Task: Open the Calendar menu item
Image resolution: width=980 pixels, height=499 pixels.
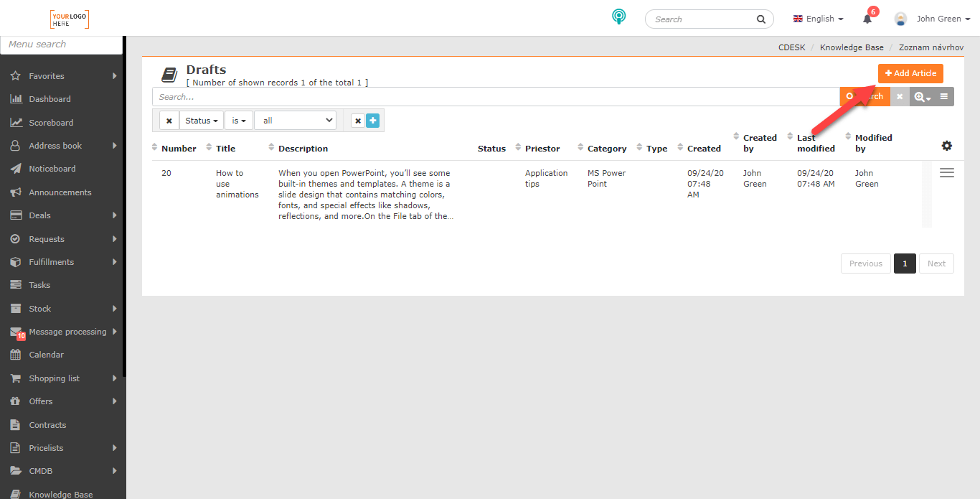Action: [x=46, y=355]
